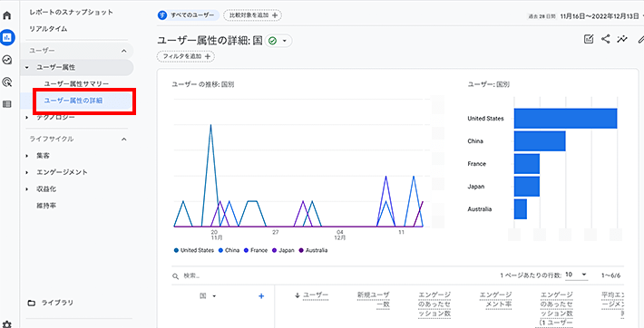Click the Australia legend entry
Viewport: 644px width, 328px height.
313,250
